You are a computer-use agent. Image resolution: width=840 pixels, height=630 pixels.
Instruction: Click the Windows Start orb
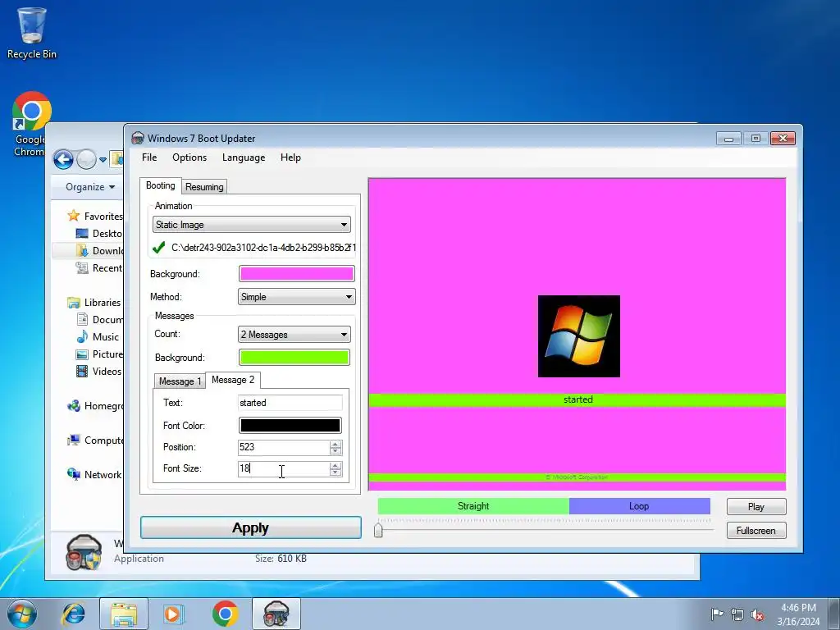[x=21, y=614]
